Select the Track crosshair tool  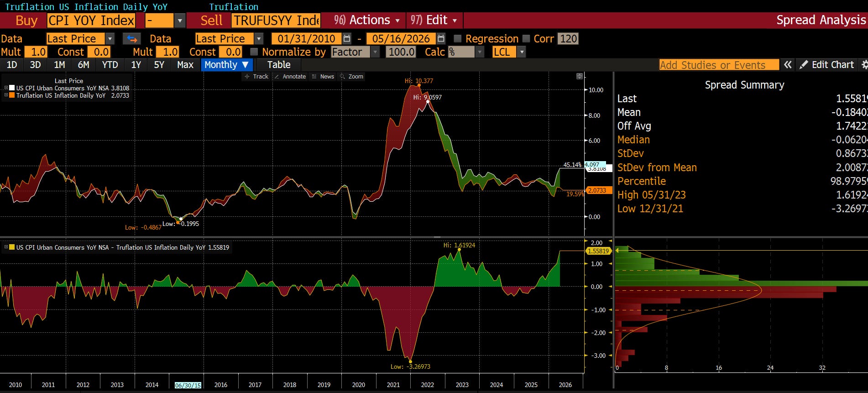click(257, 77)
